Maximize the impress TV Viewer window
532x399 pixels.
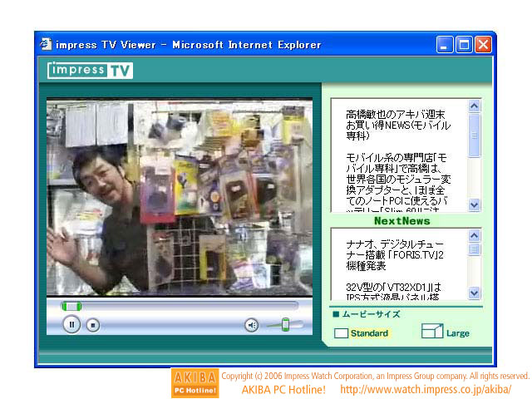pyautogui.click(x=465, y=45)
